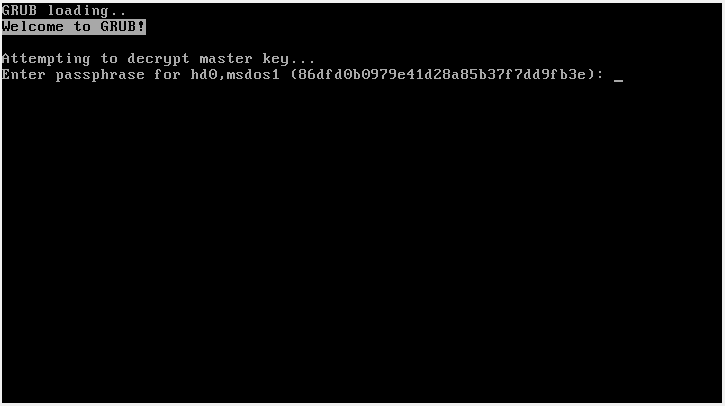Click the word 'Attempting'
Image resolution: width=725 pixels, height=406 pixels.
[x=46, y=59]
